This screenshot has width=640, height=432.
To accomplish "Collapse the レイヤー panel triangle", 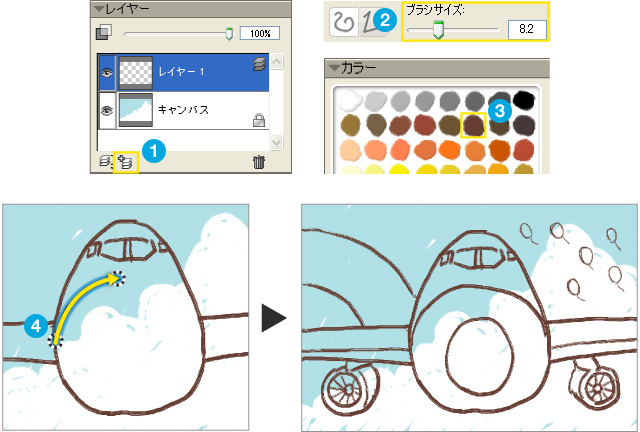I will [98, 9].
